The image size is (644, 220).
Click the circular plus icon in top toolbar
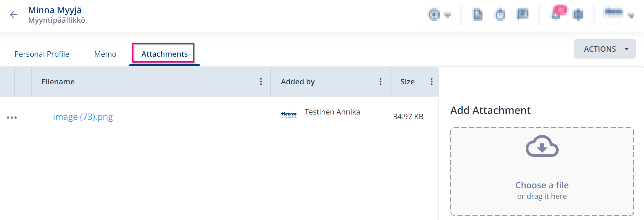coord(434,15)
